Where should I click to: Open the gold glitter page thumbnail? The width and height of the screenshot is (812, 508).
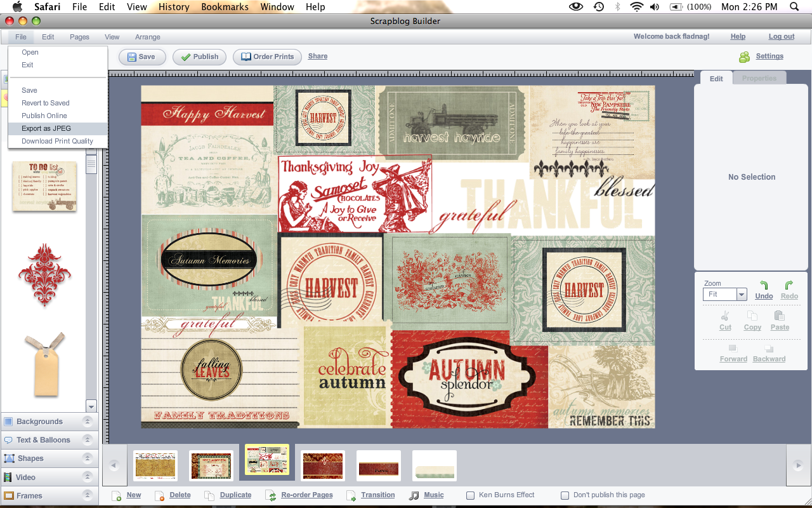coord(155,466)
